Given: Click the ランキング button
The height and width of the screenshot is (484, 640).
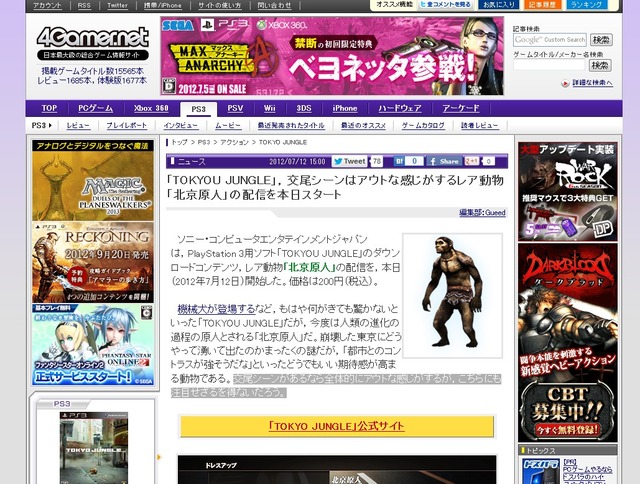Looking at the screenshot, I should pyautogui.click(x=587, y=4).
